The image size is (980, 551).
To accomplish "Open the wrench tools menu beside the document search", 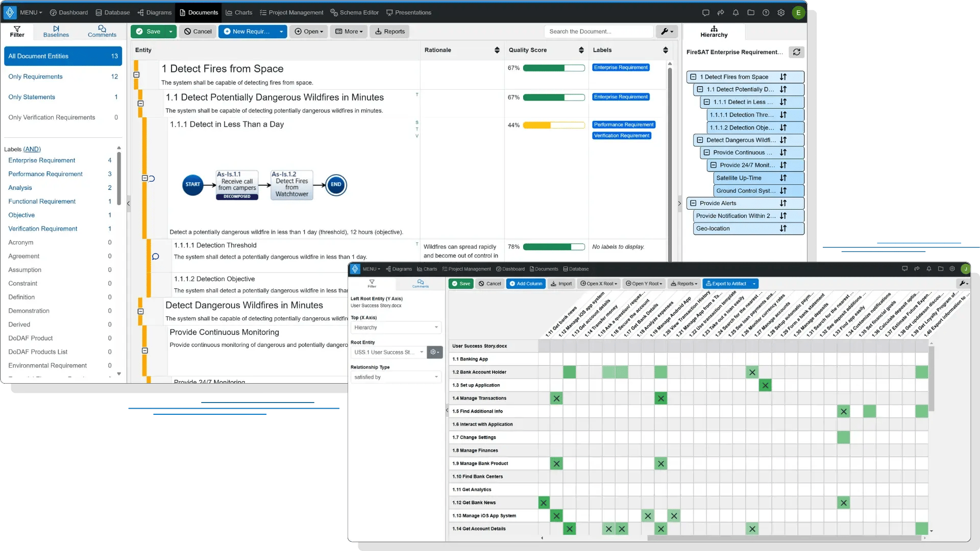I will [x=667, y=32].
